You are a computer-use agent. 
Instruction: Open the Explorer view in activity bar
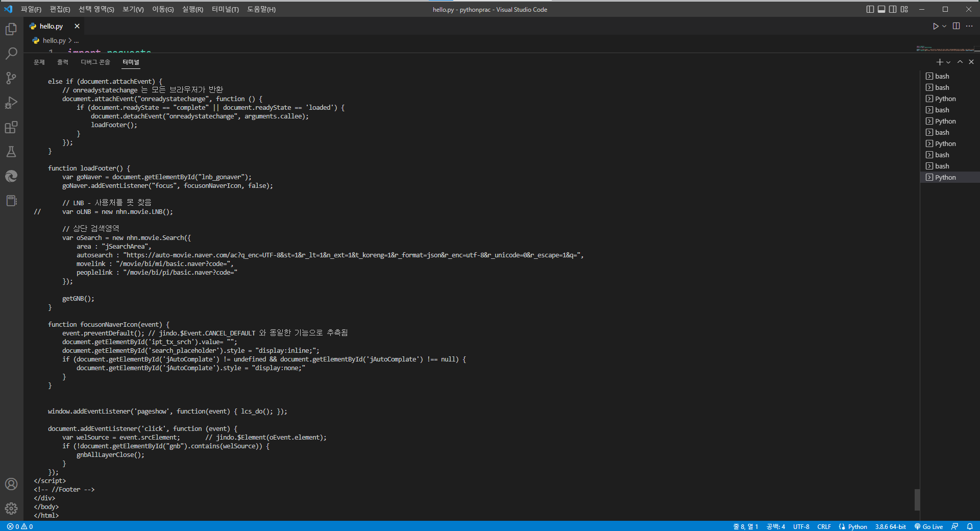(x=11, y=29)
